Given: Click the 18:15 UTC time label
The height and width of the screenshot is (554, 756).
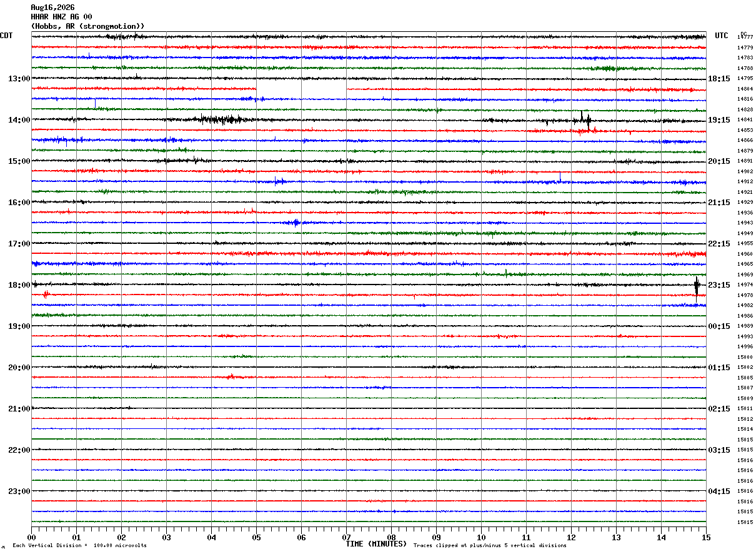Looking at the screenshot, I should click(719, 79).
